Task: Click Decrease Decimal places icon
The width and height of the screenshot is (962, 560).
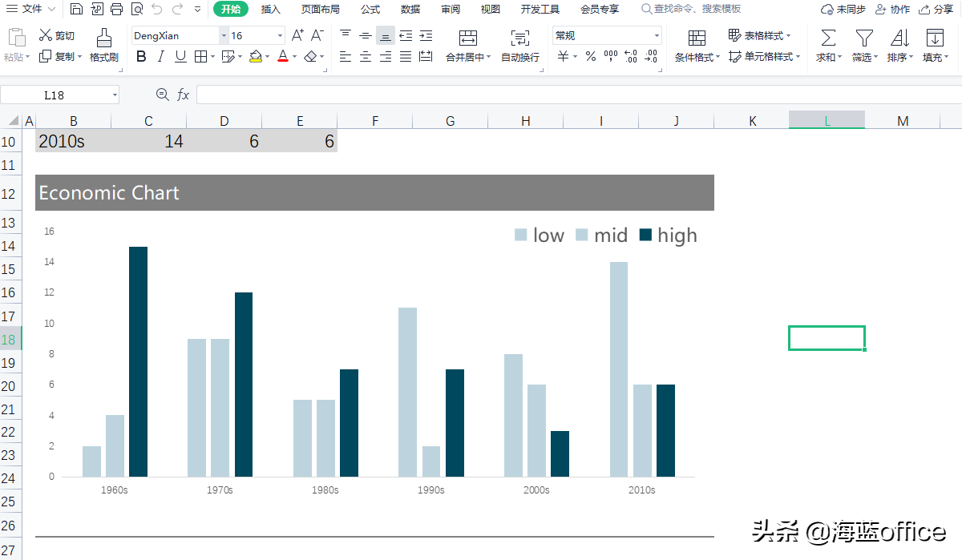Action: [651, 57]
